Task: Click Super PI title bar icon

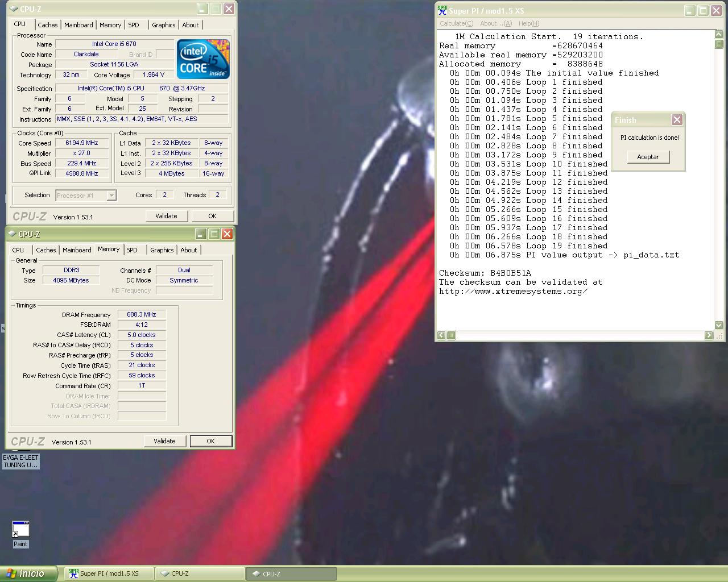Action: 442,10
